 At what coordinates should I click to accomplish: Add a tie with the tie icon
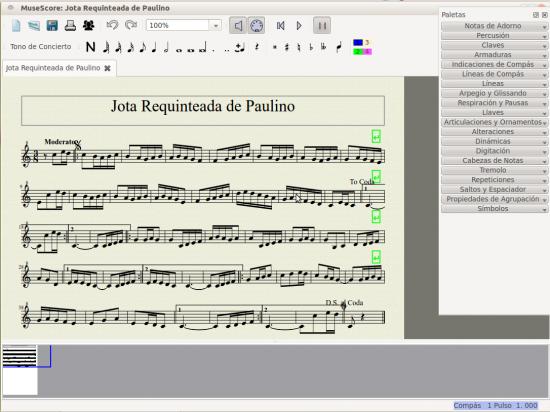240,47
